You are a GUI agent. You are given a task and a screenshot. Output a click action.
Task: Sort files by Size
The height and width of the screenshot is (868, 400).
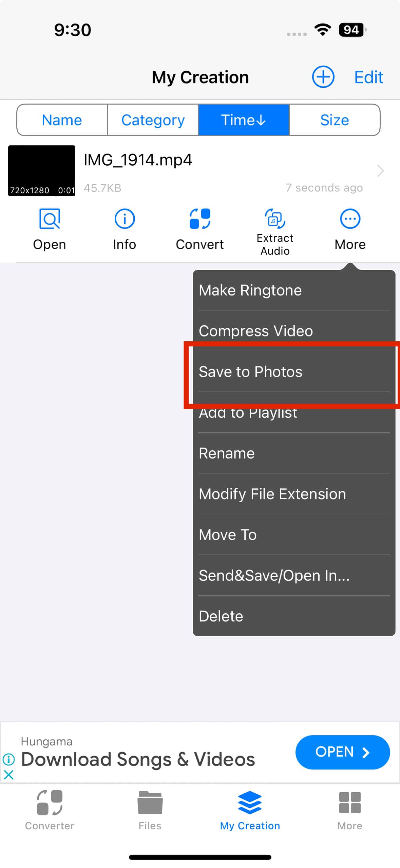(x=335, y=120)
